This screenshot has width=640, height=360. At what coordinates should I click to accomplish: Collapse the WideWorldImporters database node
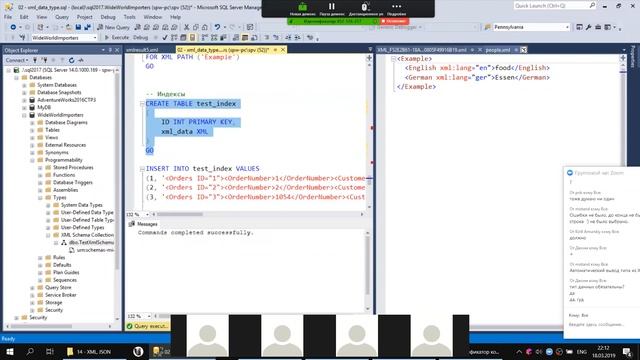24,115
